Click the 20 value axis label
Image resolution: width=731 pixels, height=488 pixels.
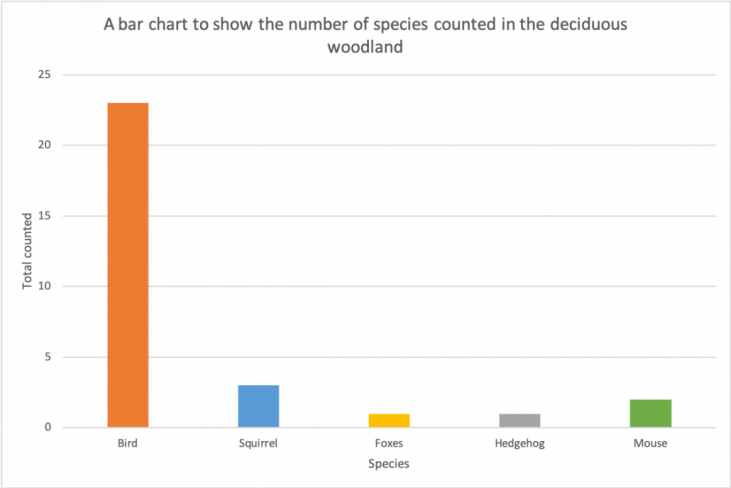click(x=44, y=145)
